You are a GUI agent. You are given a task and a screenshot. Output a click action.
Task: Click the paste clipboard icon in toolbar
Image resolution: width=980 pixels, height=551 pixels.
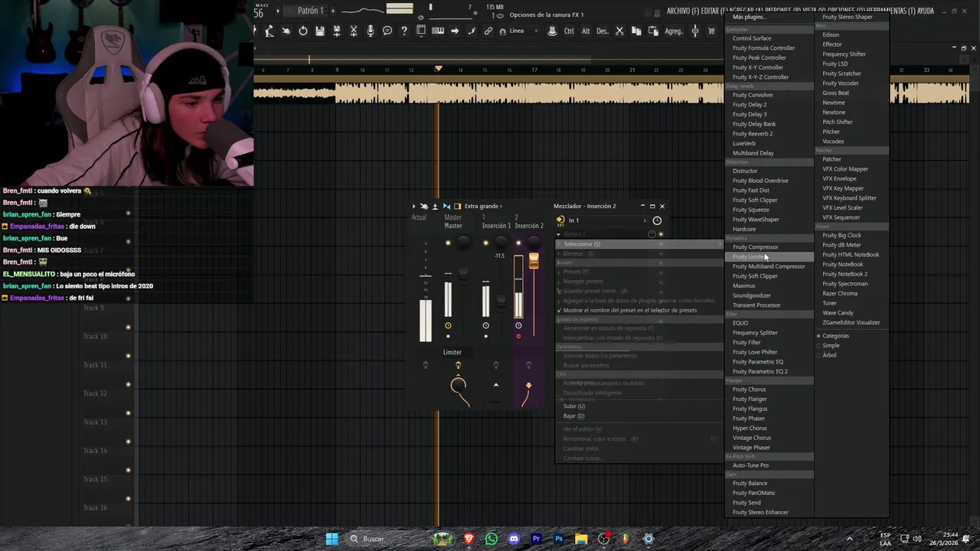tap(653, 31)
